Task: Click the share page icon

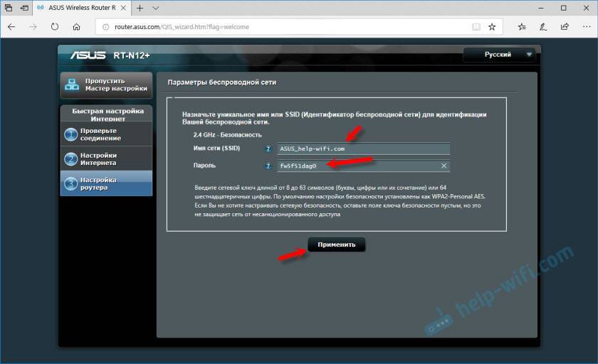Action: (x=564, y=27)
